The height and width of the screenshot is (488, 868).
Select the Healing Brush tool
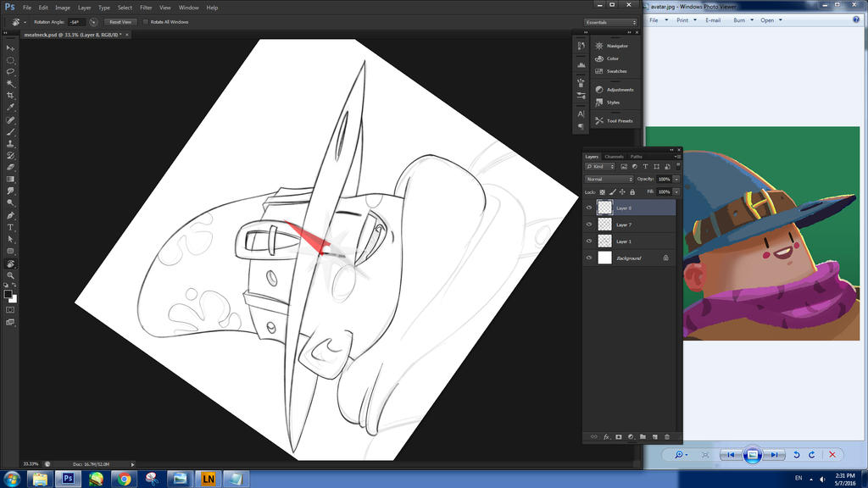pyautogui.click(x=10, y=120)
